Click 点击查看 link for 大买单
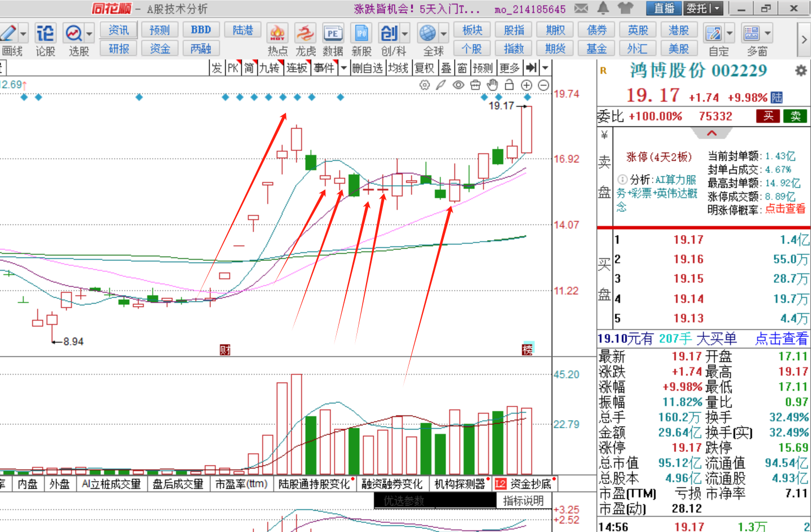This screenshot has width=811, height=532. 781,338
